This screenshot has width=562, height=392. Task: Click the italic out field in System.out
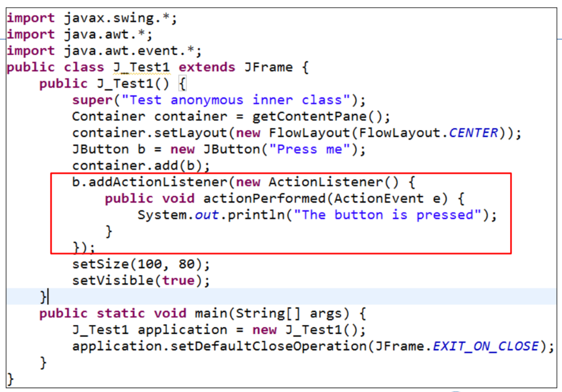pyautogui.click(x=207, y=215)
